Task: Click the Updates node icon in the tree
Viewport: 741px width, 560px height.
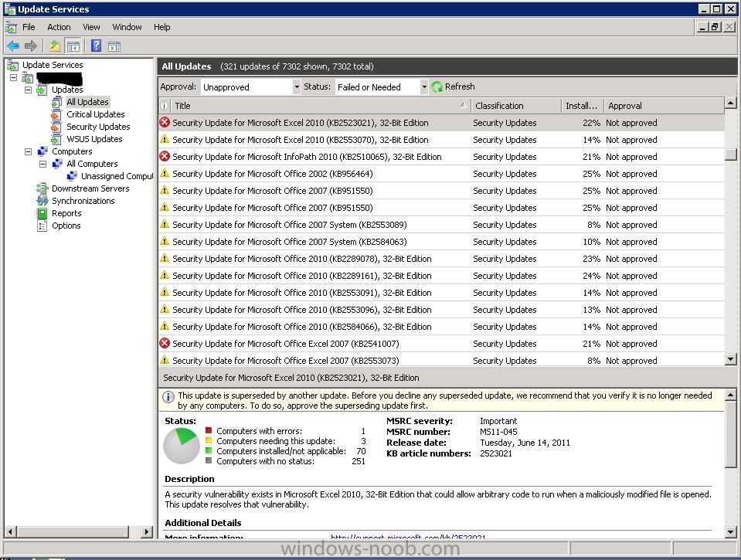Action: click(x=42, y=90)
